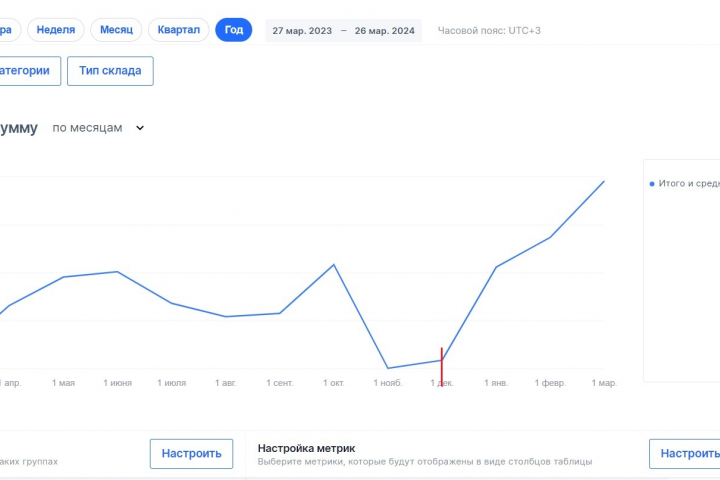The image size is (720, 480).
Task: Expand the "по месяцам" grouping dropdown
Action: pyautogui.click(x=98, y=128)
